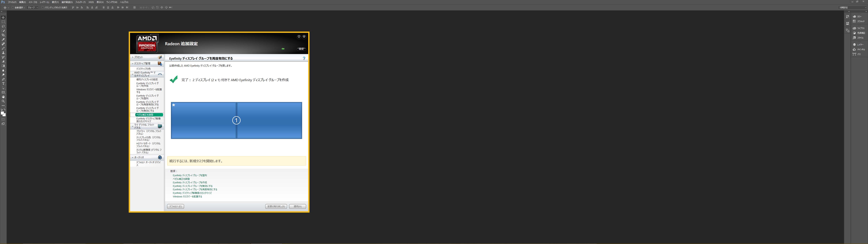Screen dimensions: 868x244
Task: Select the Zoom tool
Action: pyautogui.click(x=3, y=101)
